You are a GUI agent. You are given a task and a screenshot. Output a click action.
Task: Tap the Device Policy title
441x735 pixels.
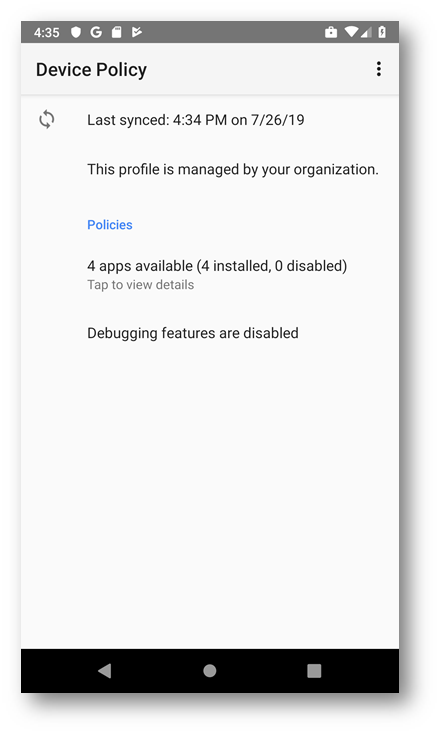click(x=91, y=69)
